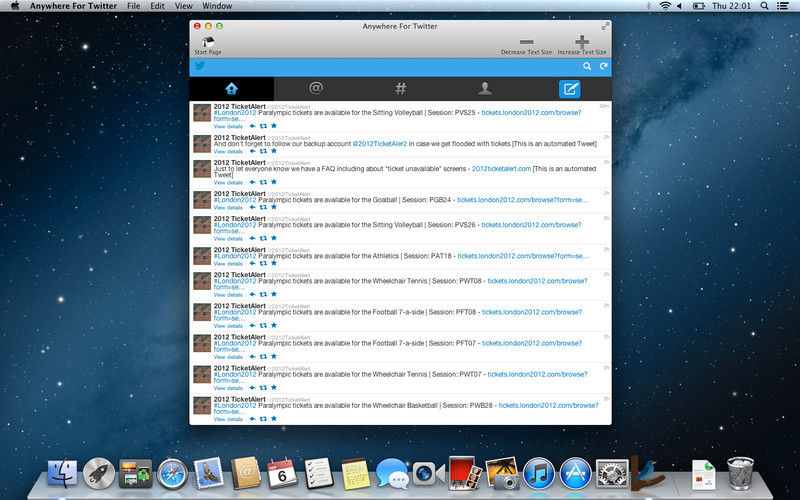Open Finder from the Dock
Screen dimensions: 800x500
tap(63, 474)
